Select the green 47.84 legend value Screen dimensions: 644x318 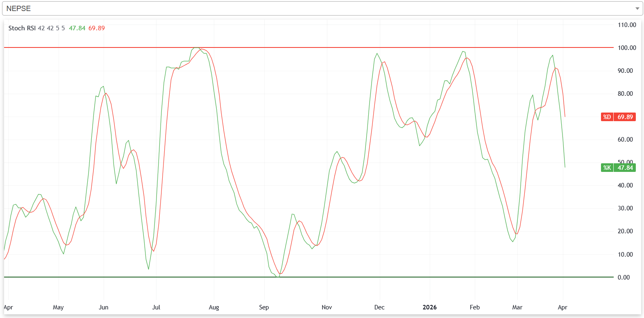[77, 28]
